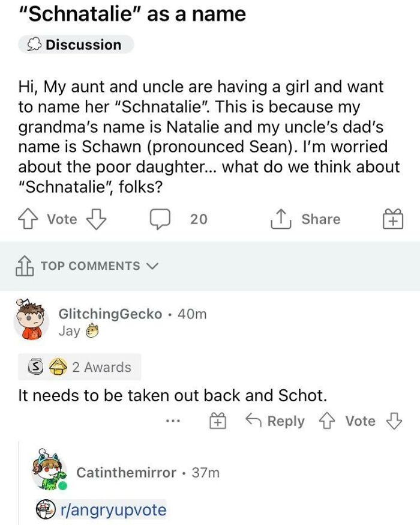This screenshot has width=420, height=525.
Task: Expand the Top Comments sorting options
Action: (x=152, y=266)
